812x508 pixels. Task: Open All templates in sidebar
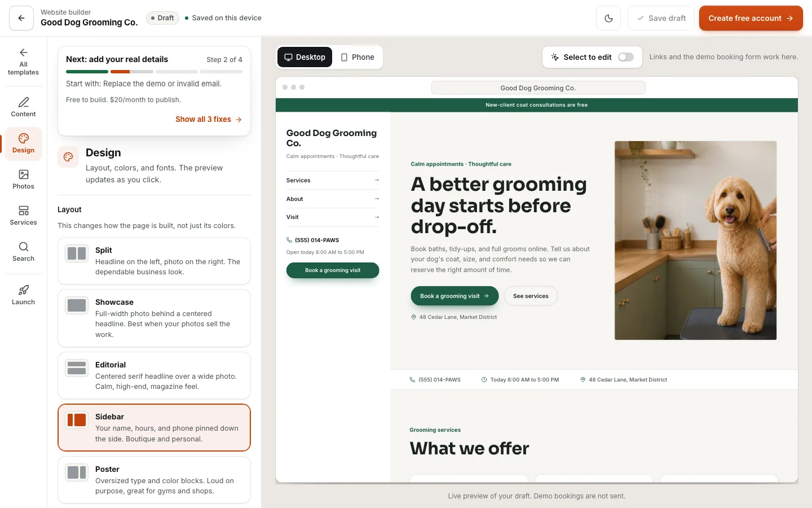[23, 62]
